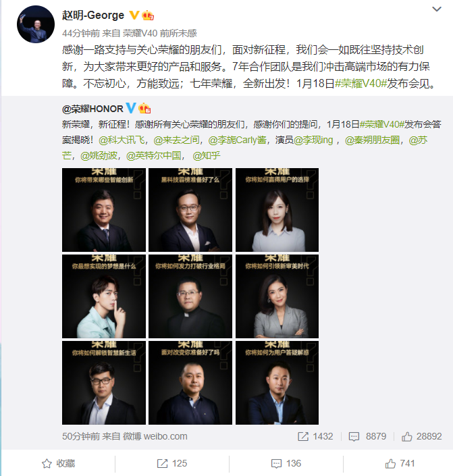This screenshot has width=453, height=476.
Task: Open the @科大讯飞 mention link
Action: [x=122, y=140]
